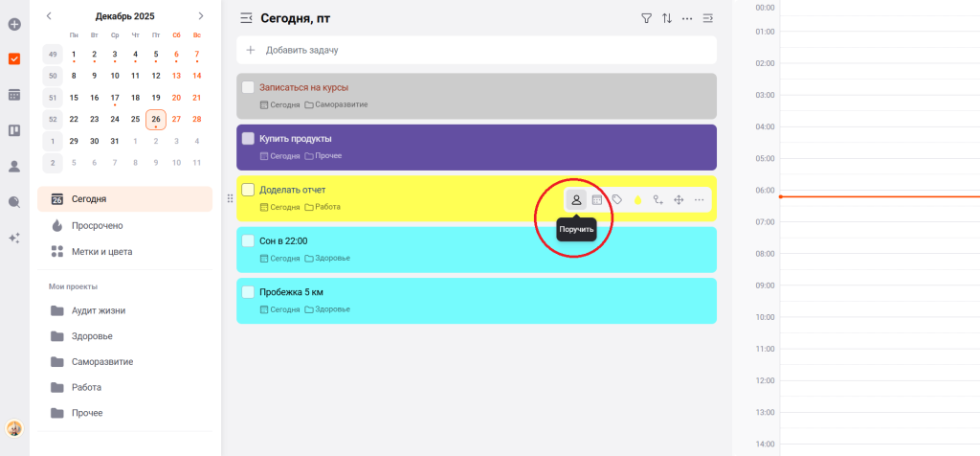The width and height of the screenshot is (980, 456).
Task: Open the kanban board icon in left sidebar
Action: (14, 130)
